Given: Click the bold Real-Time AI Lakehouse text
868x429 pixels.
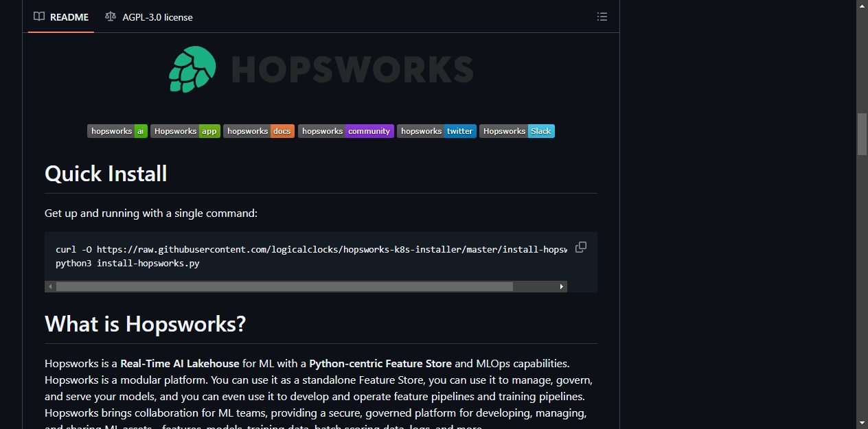Looking at the screenshot, I should 180,364.
